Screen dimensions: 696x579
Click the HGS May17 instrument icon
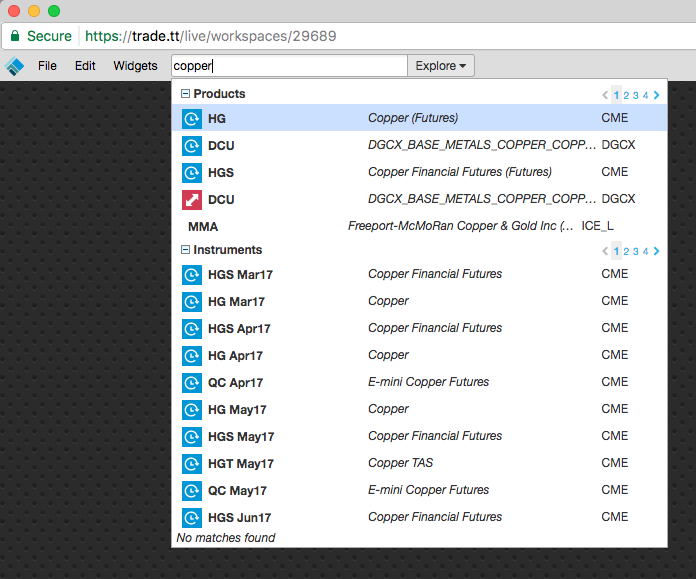192,437
